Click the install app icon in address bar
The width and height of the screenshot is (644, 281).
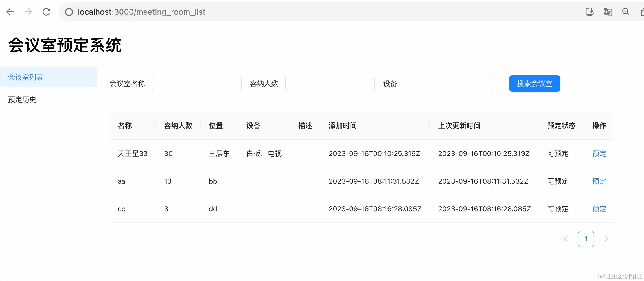(x=590, y=12)
